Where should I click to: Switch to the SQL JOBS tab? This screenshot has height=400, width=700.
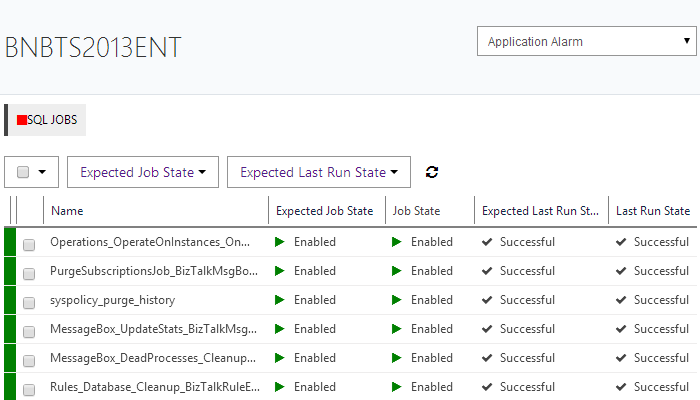click(47, 120)
